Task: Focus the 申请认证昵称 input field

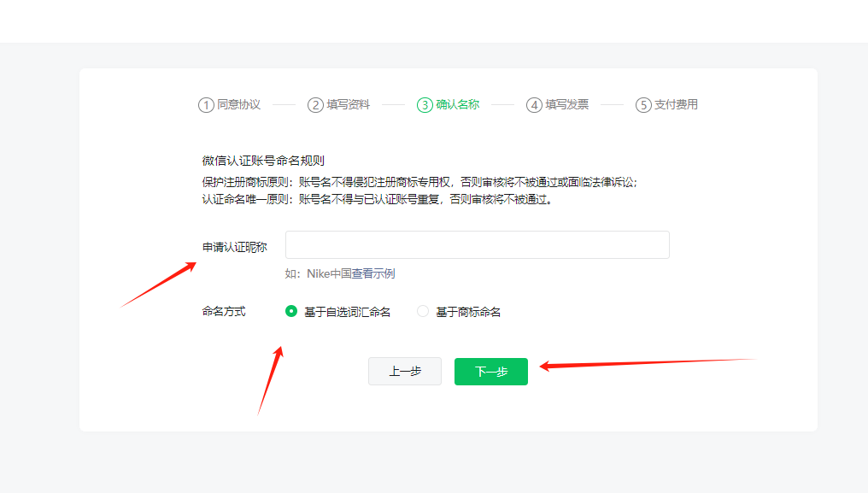Action: pyautogui.click(x=477, y=245)
